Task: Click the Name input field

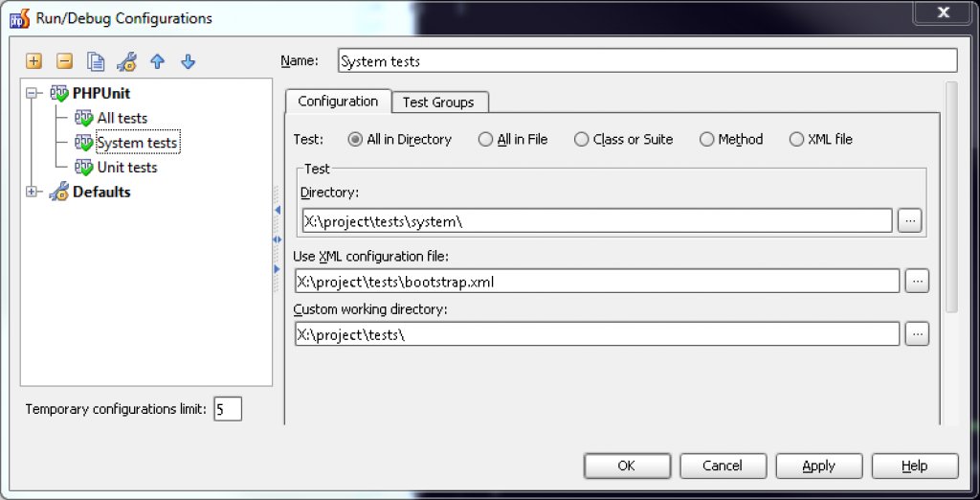Action: tap(647, 60)
